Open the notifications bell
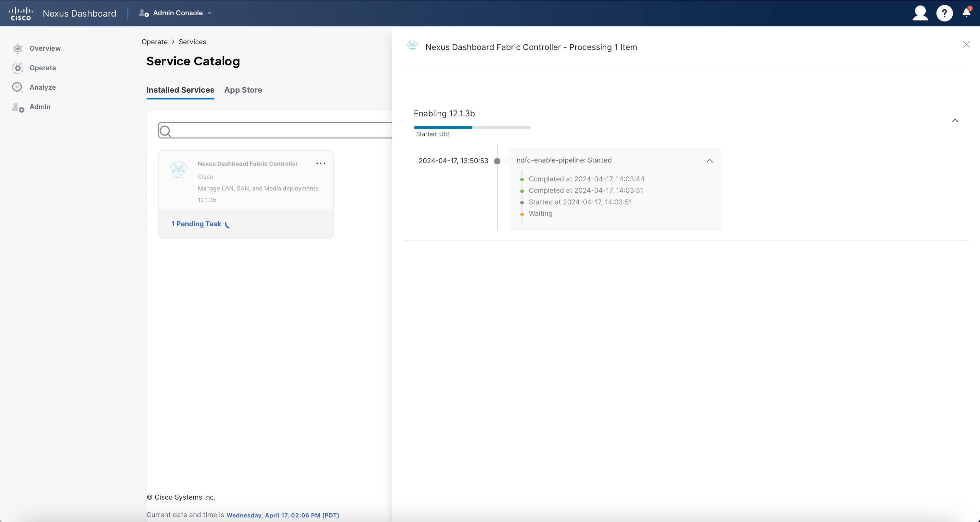This screenshot has width=980, height=522. (x=967, y=13)
